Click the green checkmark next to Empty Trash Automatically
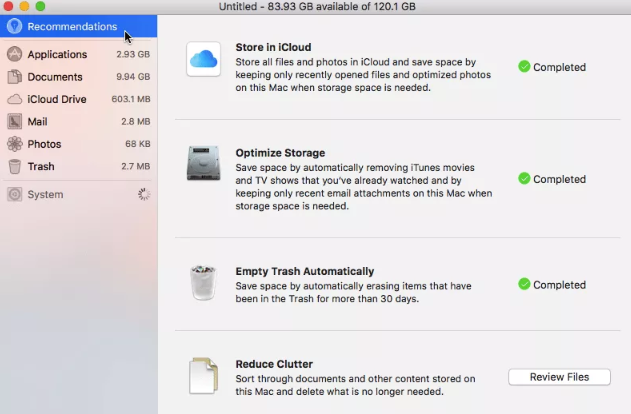 point(524,284)
